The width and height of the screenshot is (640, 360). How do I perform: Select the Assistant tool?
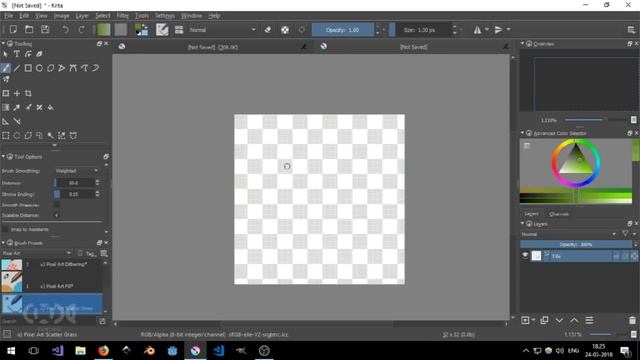click(x=6, y=121)
